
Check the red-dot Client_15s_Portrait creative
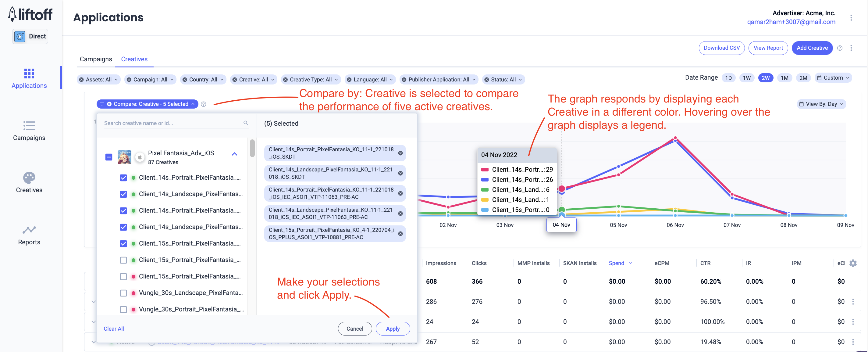tap(123, 276)
